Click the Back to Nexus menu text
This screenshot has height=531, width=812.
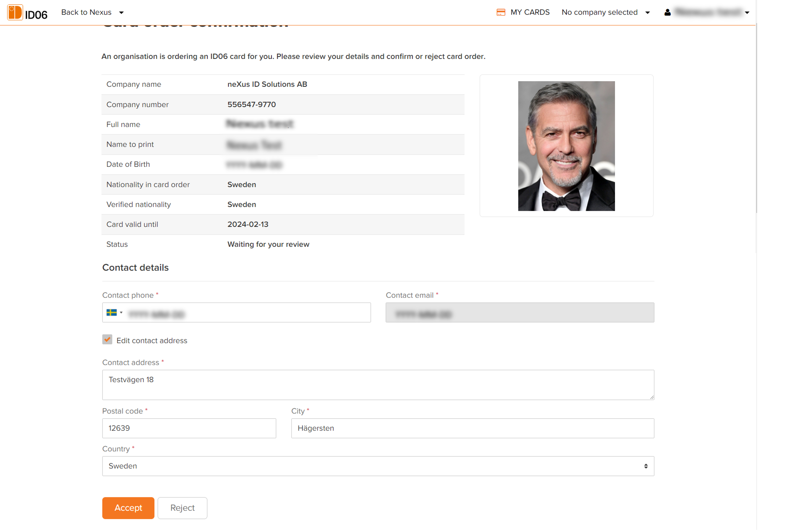pyautogui.click(x=86, y=13)
